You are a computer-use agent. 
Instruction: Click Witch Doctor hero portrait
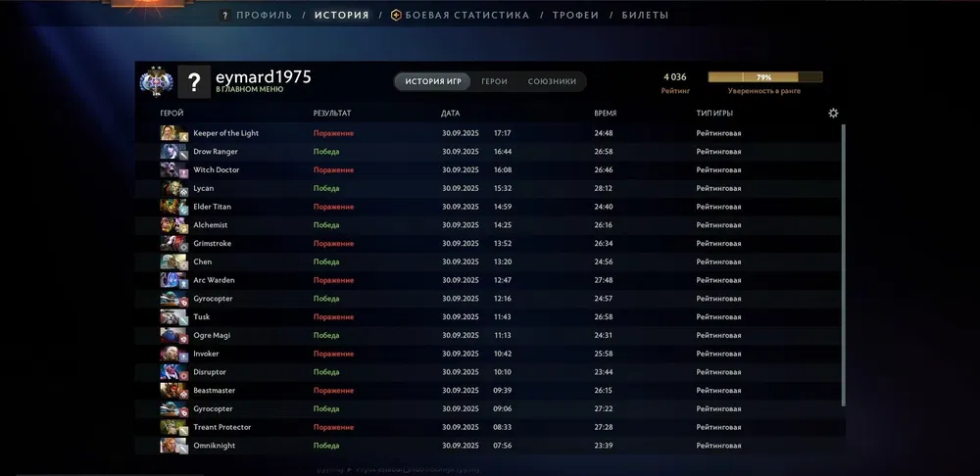click(173, 169)
